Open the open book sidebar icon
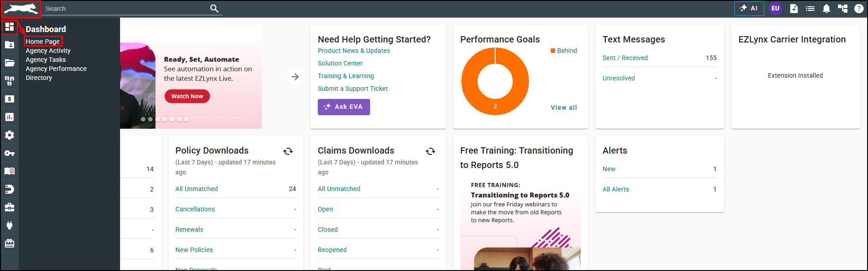868x271 pixels. tap(9, 171)
